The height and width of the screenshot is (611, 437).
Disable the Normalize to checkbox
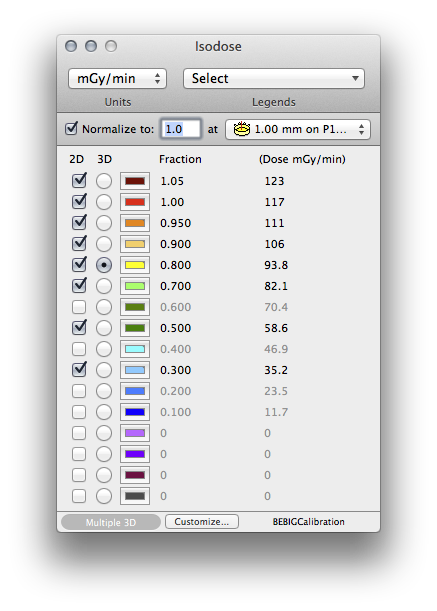[x=71, y=128]
